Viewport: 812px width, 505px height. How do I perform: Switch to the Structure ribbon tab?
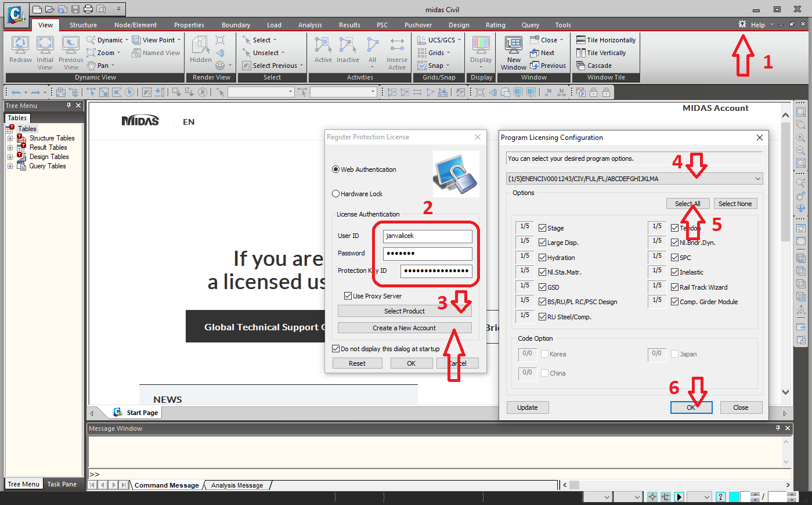click(83, 25)
